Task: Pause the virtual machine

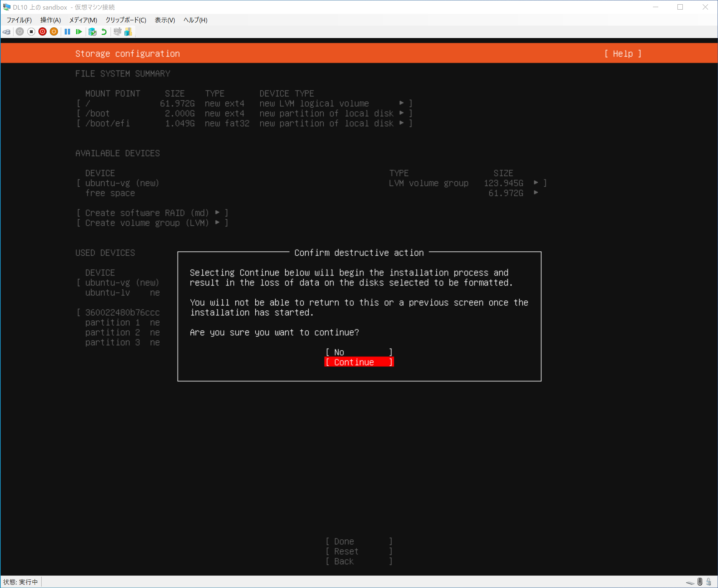Action: [x=67, y=32]
